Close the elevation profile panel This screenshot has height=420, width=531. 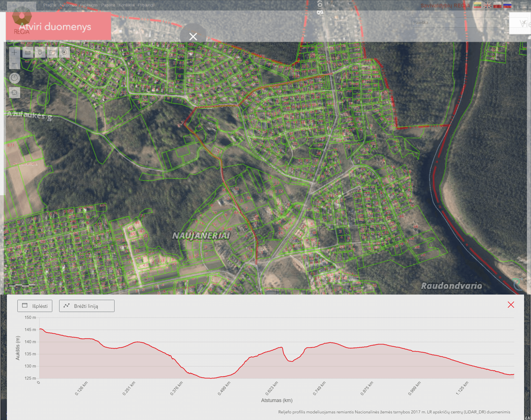pos(511,305)
